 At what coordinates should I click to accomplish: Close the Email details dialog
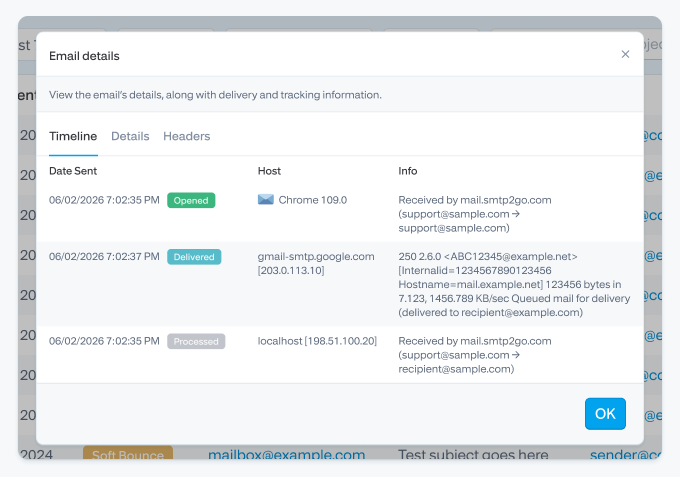click(x=625, y=54)
